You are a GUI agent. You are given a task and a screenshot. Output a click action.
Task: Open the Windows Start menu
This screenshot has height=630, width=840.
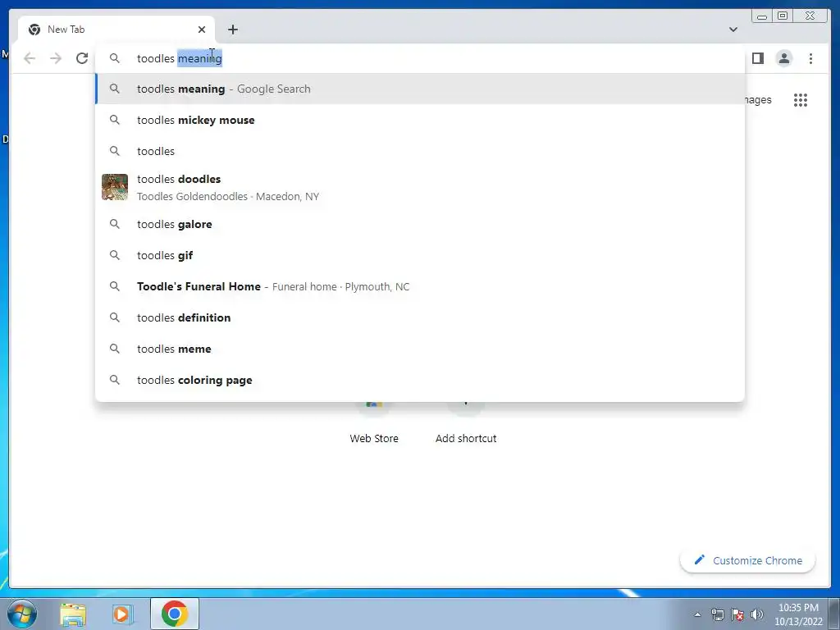[x=22, y=614]
